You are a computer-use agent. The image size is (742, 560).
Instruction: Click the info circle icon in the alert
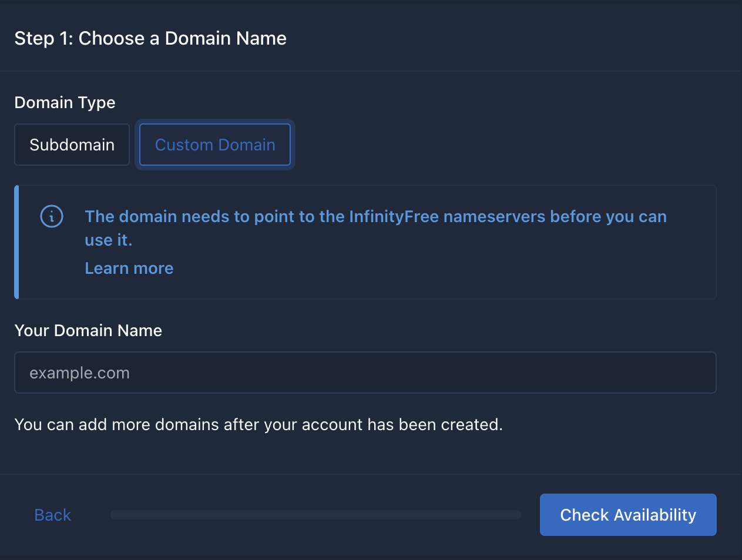(x=52, y=216)
